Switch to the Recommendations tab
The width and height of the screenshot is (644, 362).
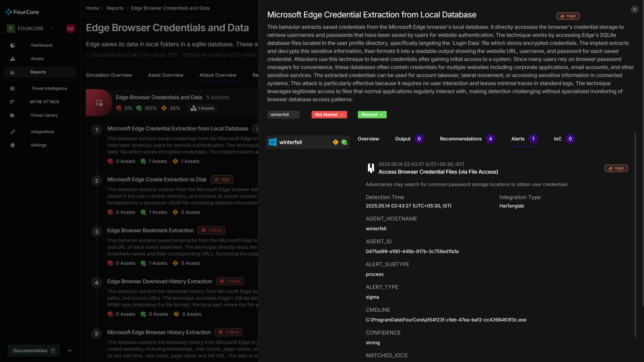tap(467, 139)
